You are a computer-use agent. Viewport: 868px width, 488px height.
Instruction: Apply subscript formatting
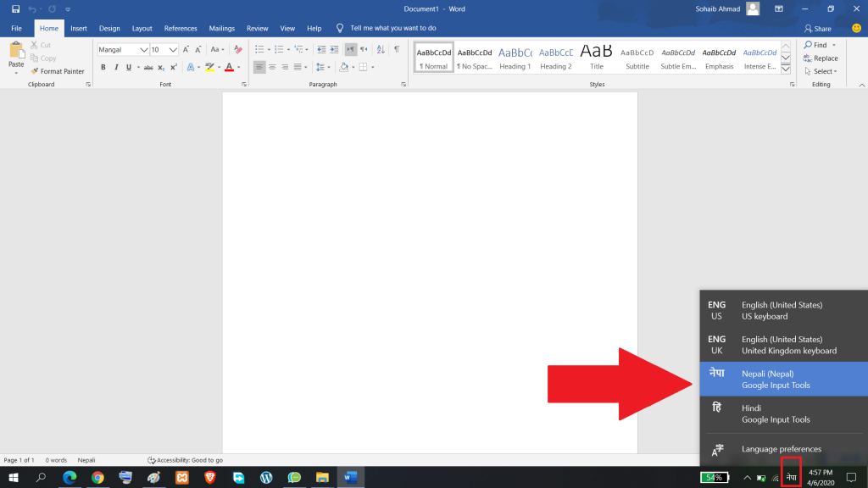[161, 68]
